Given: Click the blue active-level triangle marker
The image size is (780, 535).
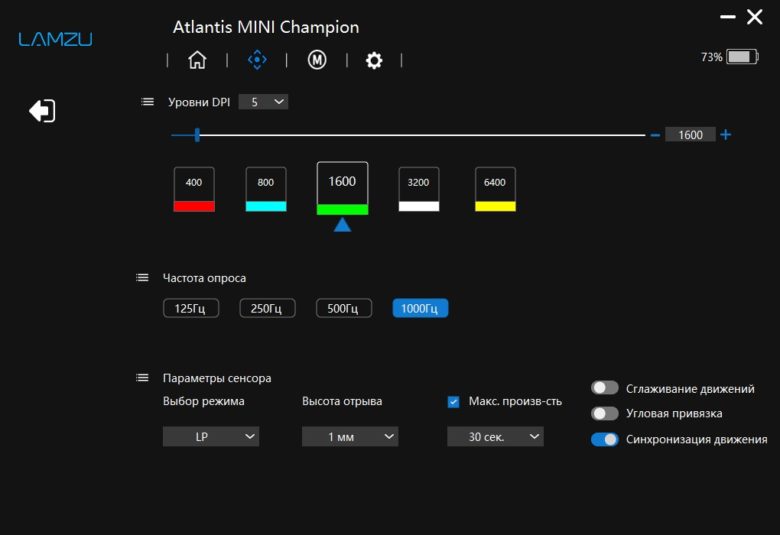Looking at the screenshot, I should click(342, 225).
